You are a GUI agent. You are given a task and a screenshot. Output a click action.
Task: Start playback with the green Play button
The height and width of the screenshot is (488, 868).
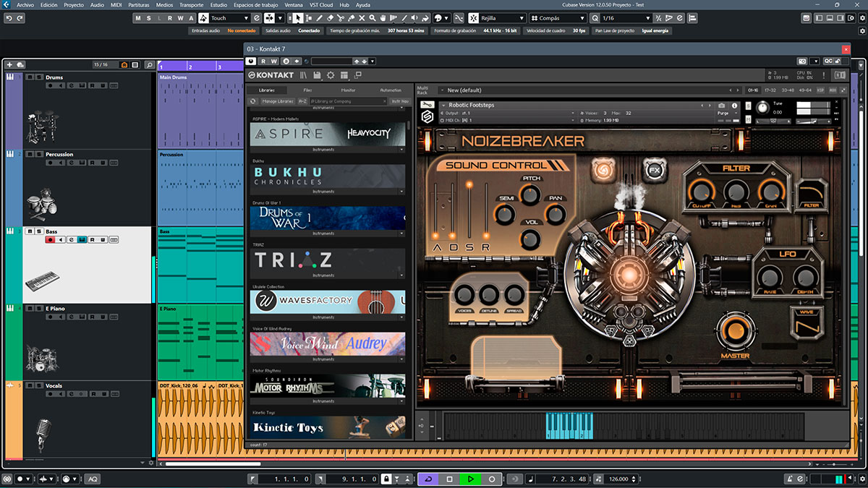[471, 479]
